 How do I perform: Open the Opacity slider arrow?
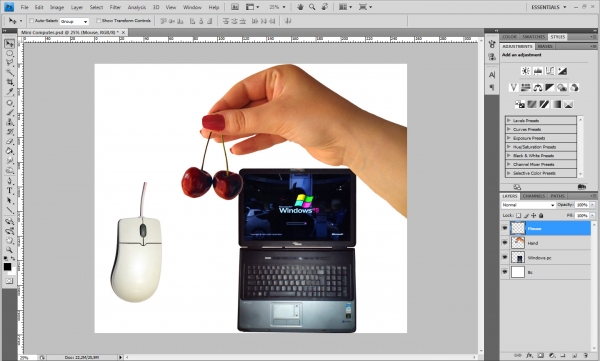coord(592,205)
